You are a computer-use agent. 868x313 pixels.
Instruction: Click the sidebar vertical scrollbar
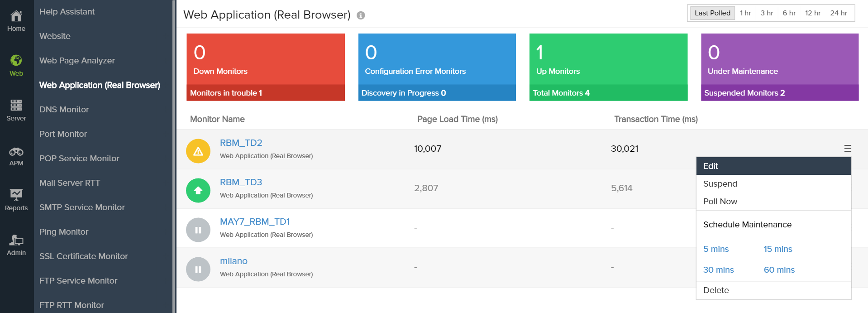coord(174,156)
